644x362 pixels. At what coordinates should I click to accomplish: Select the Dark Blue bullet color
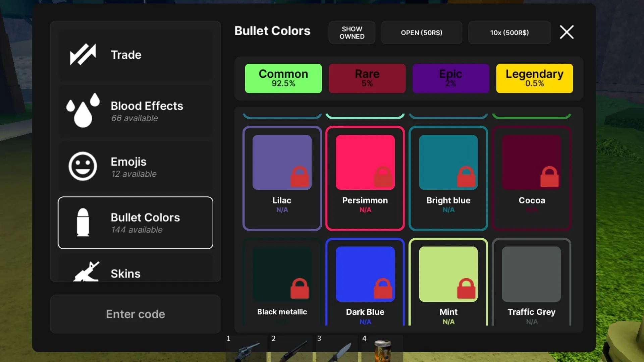tap(365, 274)
